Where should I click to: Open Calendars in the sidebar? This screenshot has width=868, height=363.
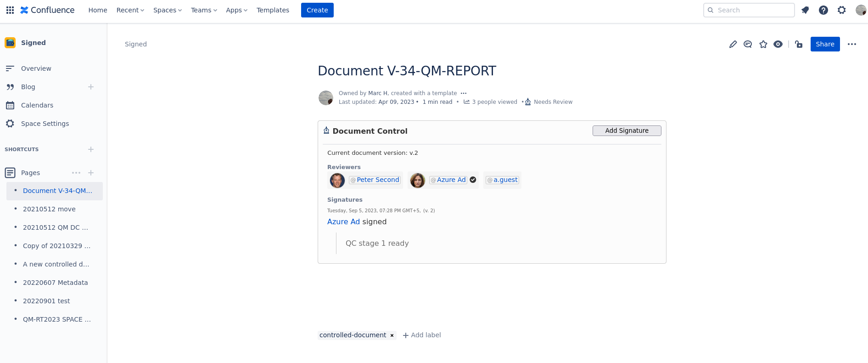point(37,105)
